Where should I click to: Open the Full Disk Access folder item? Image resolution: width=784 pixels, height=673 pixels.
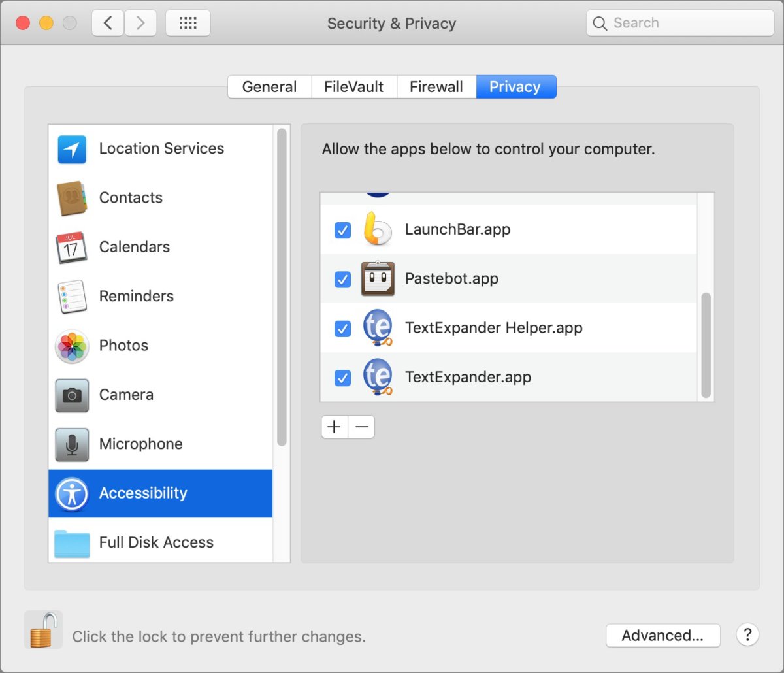click(x=155, y=542)
